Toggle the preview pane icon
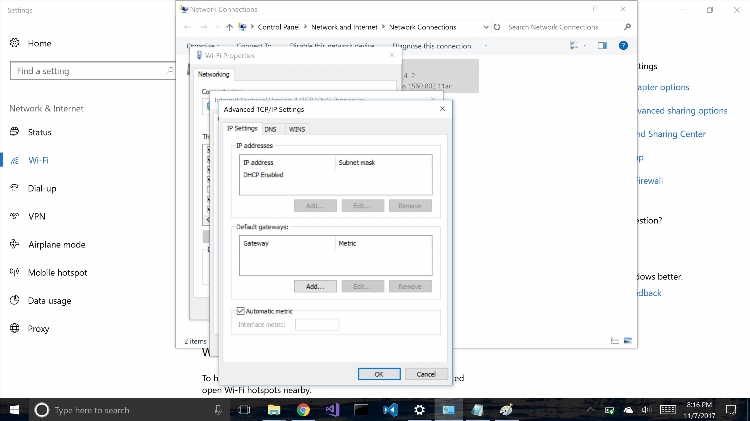Image resolution: width=750 pixels, height=421 pixels. [602, 45]
